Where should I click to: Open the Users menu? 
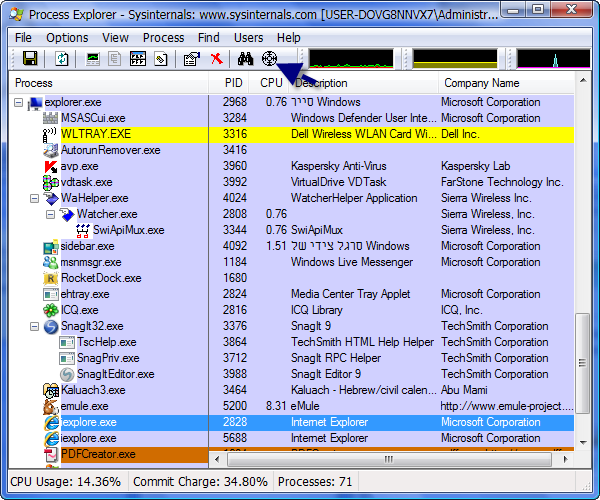(x=249, y=38)
